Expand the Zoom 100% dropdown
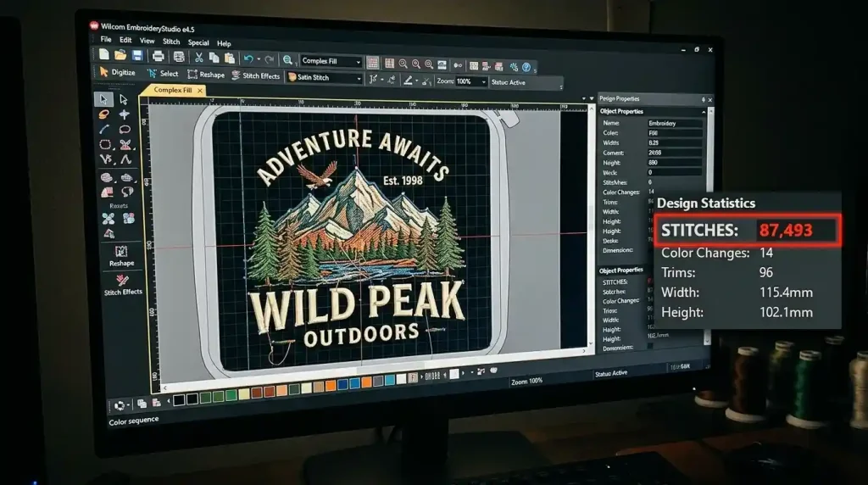This screenshot has width=868, height=485. (x=483, y=81)
